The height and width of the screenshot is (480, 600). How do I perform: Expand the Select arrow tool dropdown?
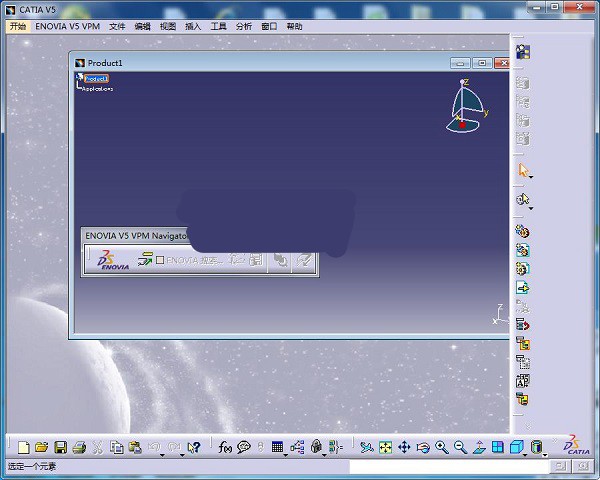pos(531,177)
